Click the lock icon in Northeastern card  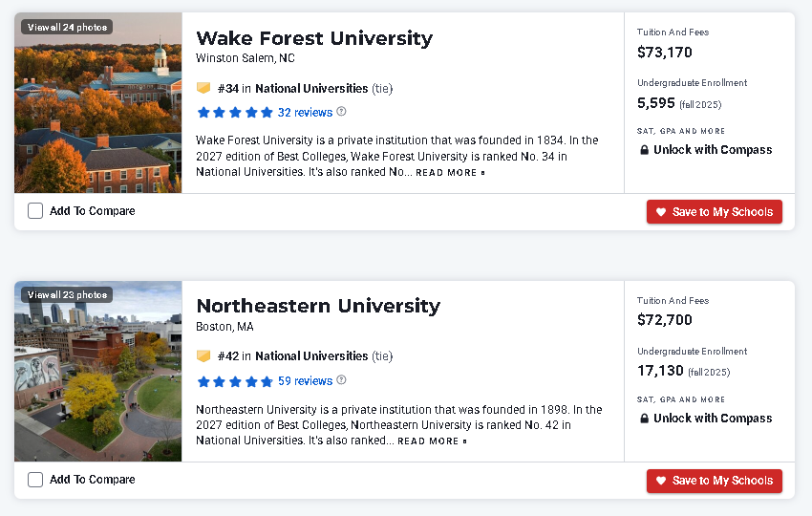pyautogui.click(x=644, y=419)
